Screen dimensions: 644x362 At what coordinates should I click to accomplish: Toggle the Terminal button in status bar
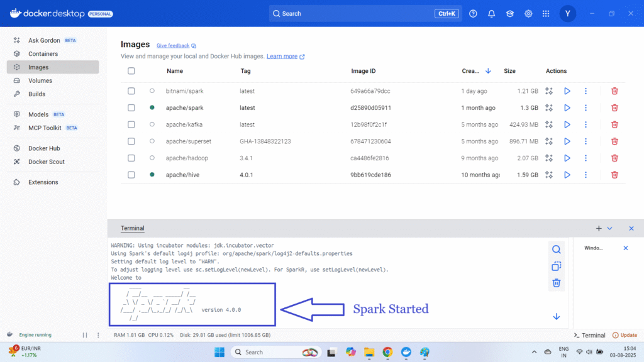pos(590,336)
